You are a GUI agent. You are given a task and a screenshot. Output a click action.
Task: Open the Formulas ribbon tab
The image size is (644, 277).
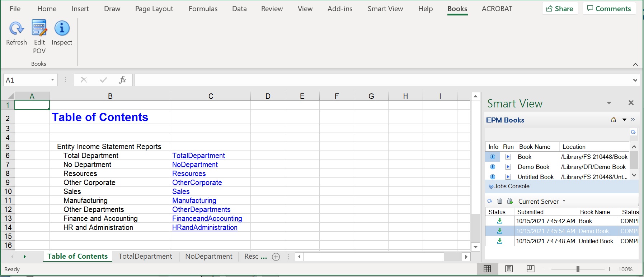[x=203, y=9]
